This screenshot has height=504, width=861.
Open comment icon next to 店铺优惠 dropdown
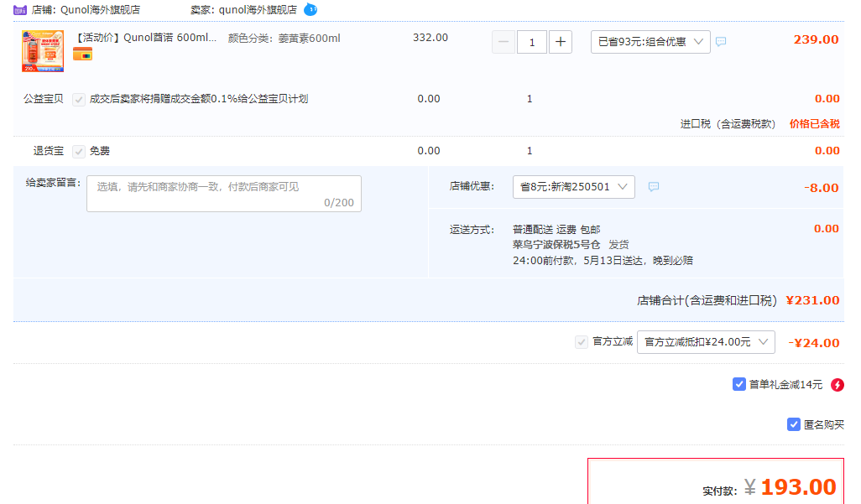pyautogui.click(x=654, y=187)
